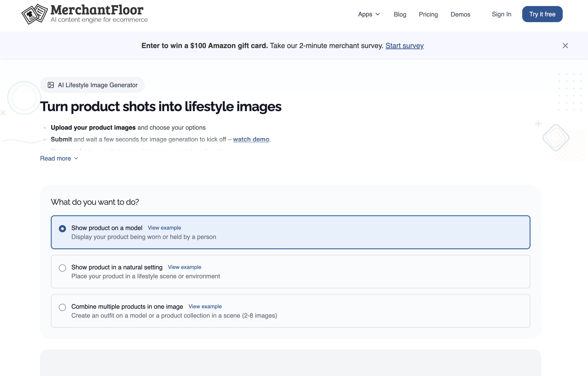Open the Start survey link
The image size is (588, 376).
tap(405, 46)
